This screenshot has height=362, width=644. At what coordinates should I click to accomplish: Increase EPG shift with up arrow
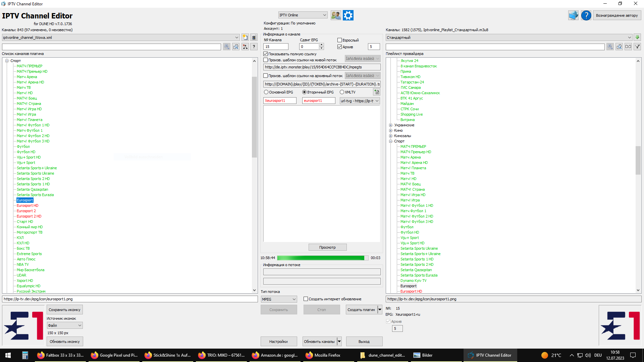(321, 45)
